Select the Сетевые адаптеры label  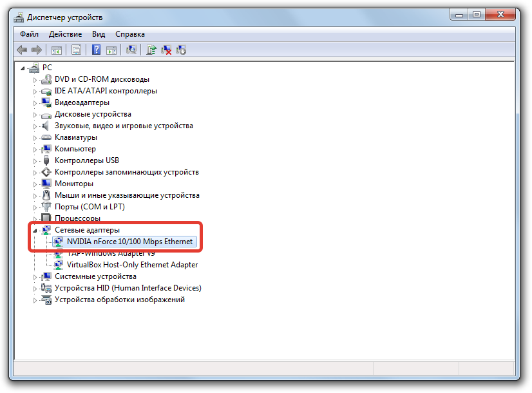87,230
